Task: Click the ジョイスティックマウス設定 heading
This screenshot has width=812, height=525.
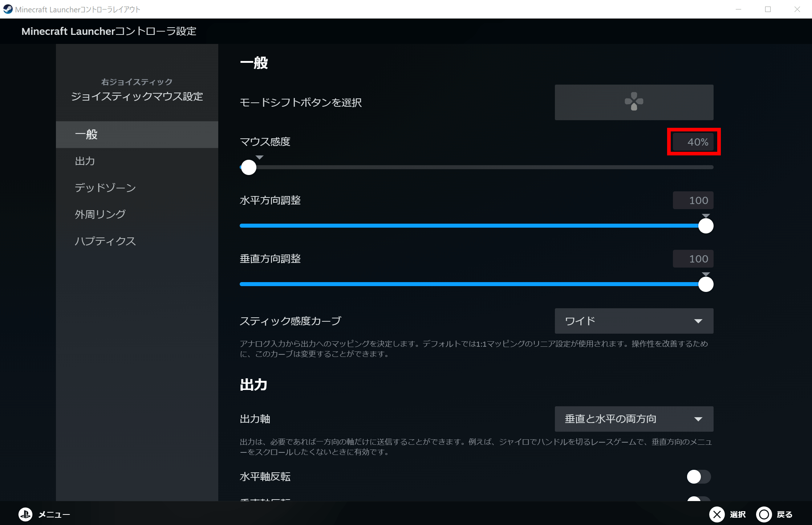Action: tap(137, 97)
